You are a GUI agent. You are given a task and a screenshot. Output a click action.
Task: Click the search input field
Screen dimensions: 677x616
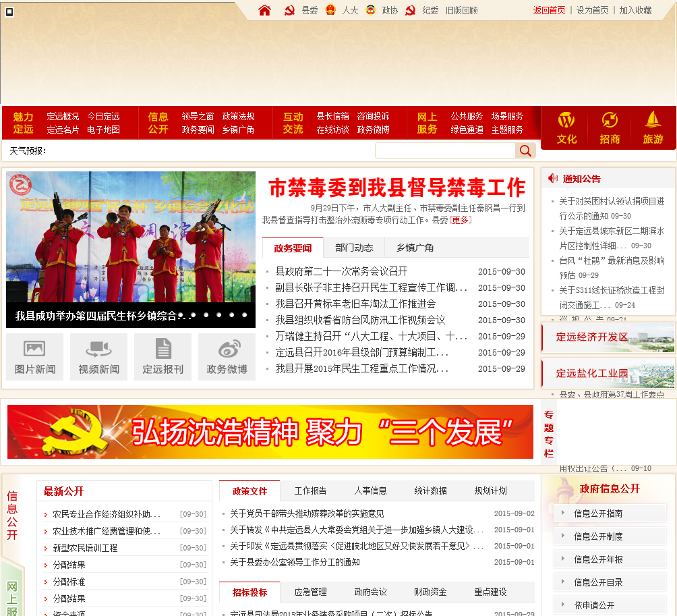445,150
